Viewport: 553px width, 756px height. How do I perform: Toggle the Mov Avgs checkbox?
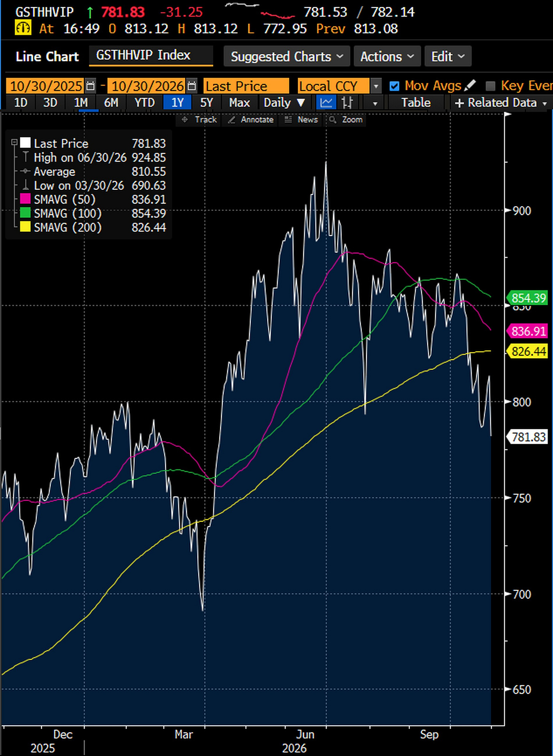395,86
